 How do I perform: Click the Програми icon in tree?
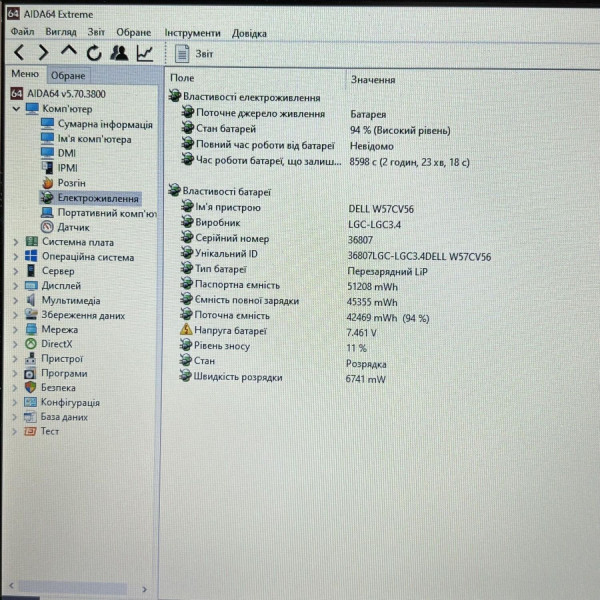click(30, 373)
